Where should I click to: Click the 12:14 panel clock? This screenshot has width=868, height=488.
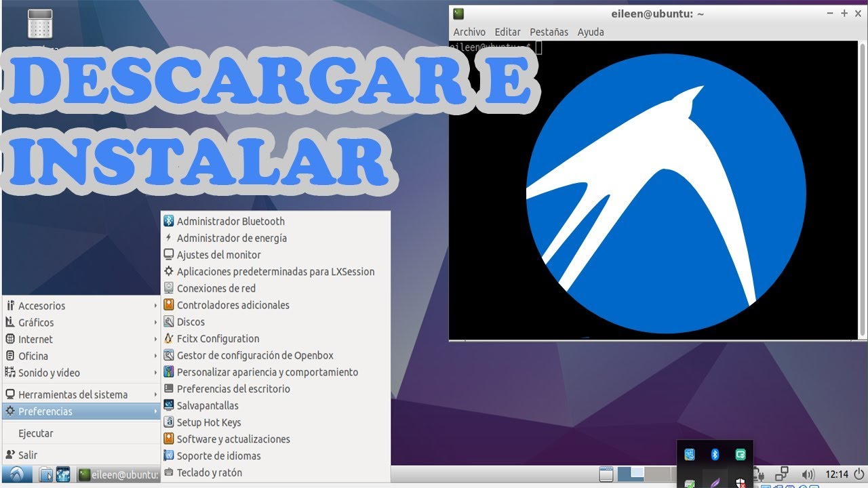837,474
